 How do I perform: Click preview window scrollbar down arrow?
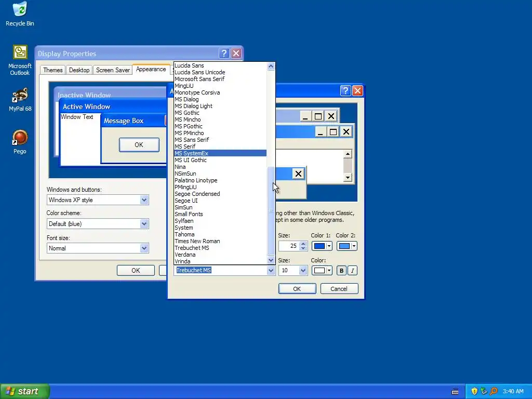point(348,178)
